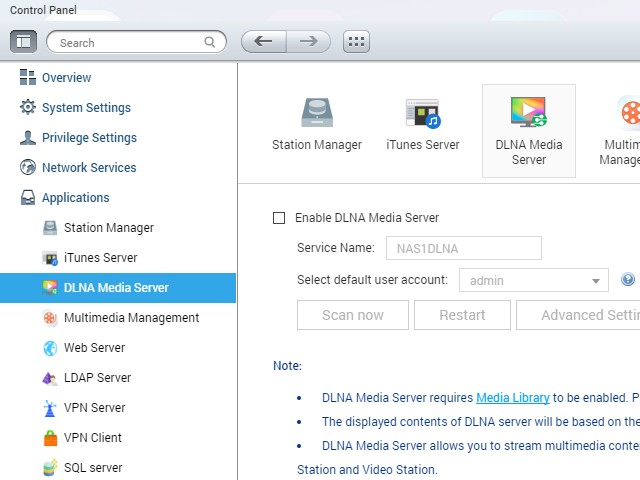Click VPN Server icon
This screenshot has height=480, width=640.
[50, 408]
